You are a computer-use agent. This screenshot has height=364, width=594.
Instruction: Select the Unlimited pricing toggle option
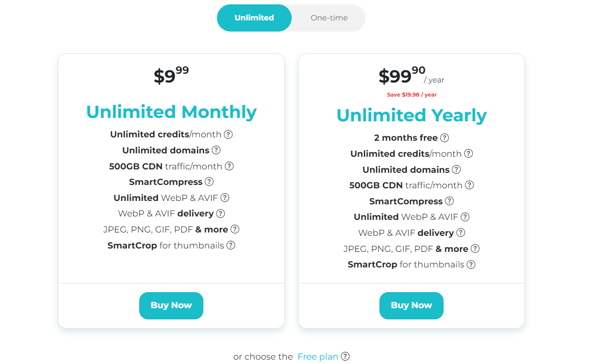click(x=254, y=18)
